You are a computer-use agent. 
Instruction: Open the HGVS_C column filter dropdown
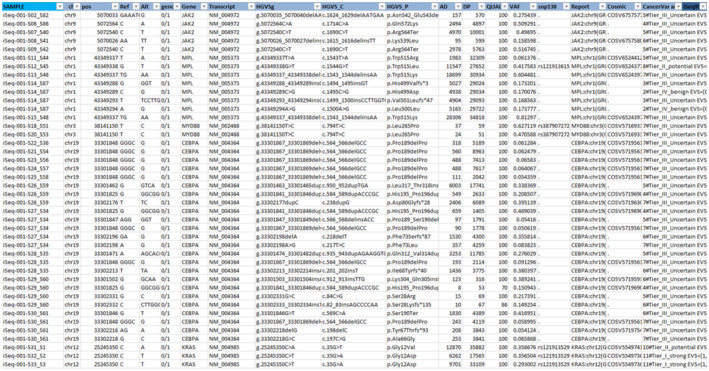pyautogui.click(x=382, y=7)
